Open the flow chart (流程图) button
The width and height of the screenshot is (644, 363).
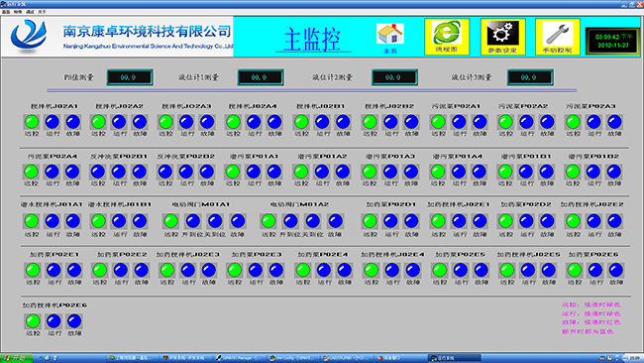447,37
